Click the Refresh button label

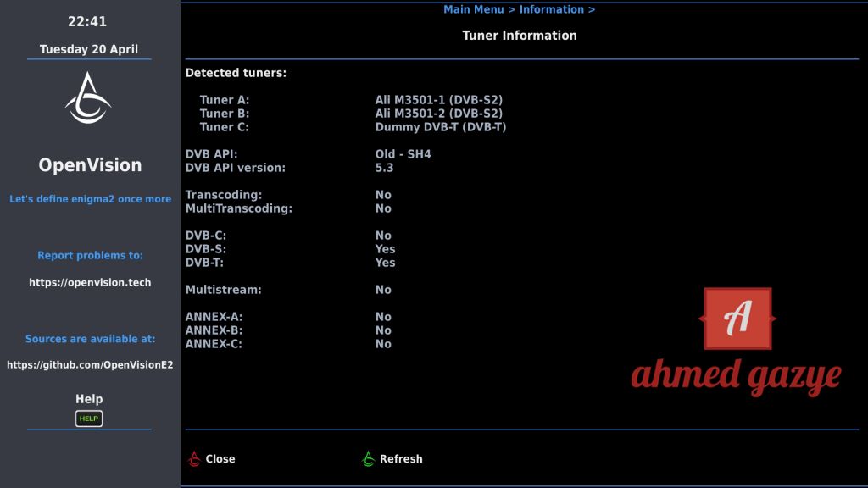tap(401, 458)
